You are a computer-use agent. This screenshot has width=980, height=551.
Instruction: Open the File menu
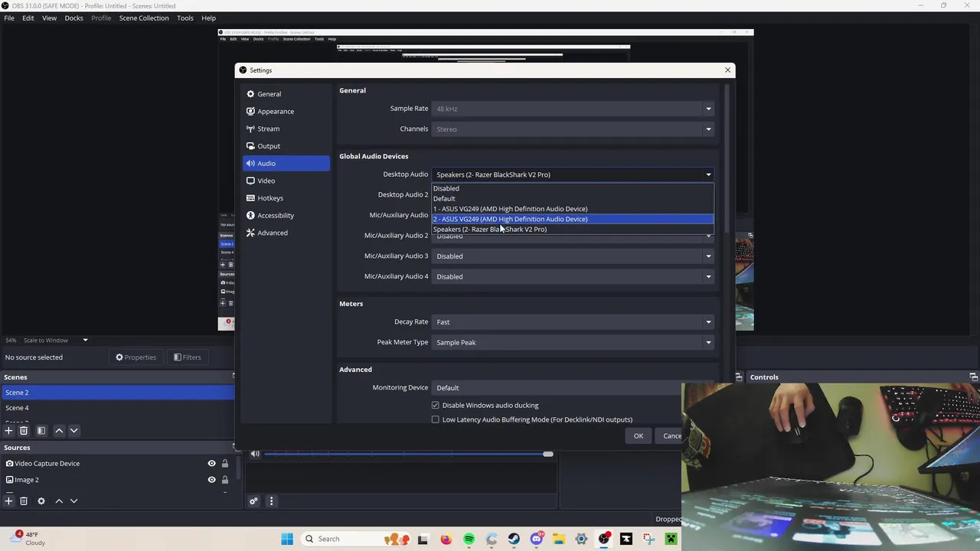(9, 18)
